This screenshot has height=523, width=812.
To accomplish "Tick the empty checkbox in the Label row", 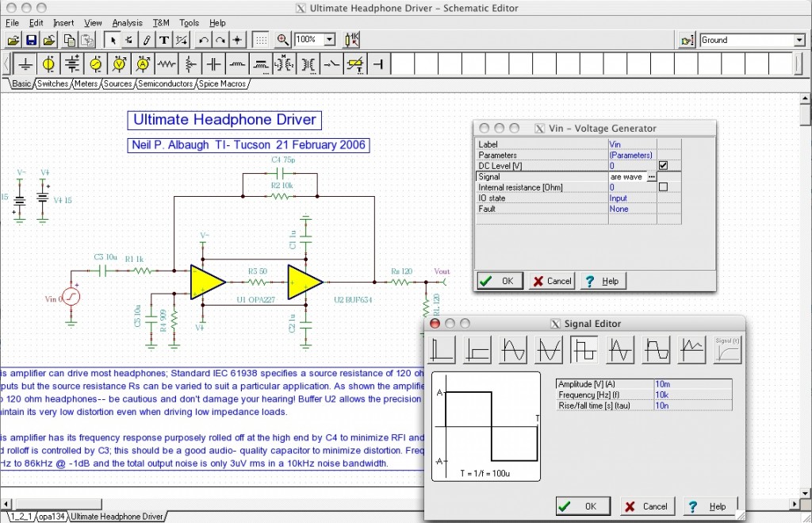I will coord(668,144).
